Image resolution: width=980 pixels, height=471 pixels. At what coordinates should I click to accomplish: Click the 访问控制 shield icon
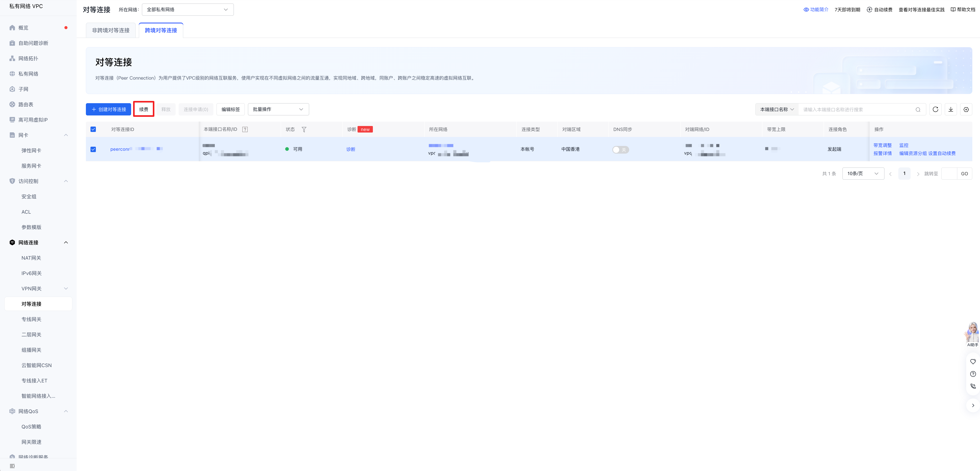coord(12,181)
